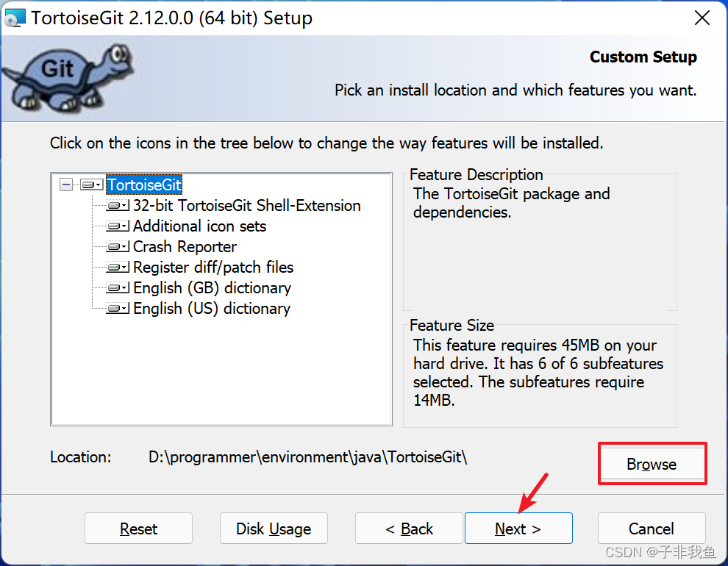Click the 'Feature Size' description text
Viewport: 728px width, 566px height.
[x=538, y=373]
